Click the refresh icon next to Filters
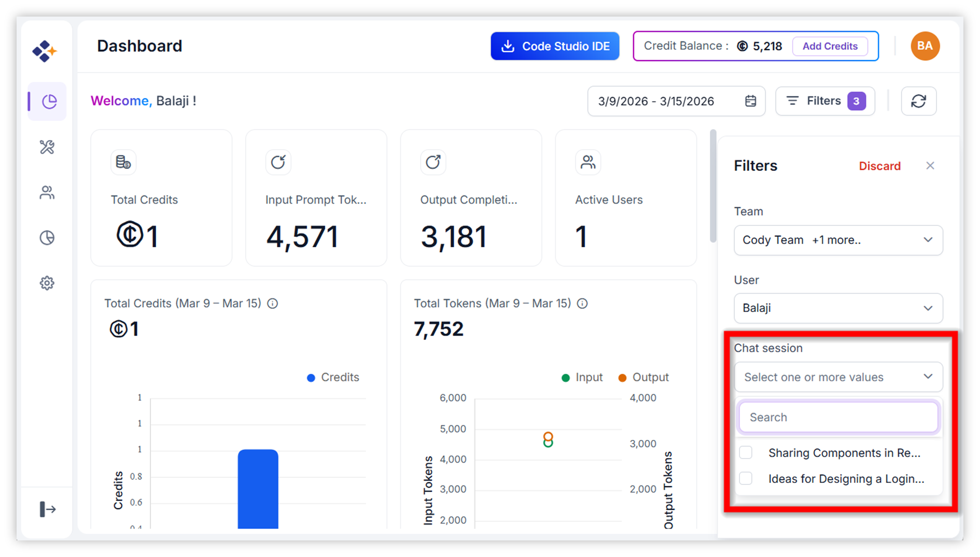The height and width of the screenshot is (557, 980). [x=918, y=101]
